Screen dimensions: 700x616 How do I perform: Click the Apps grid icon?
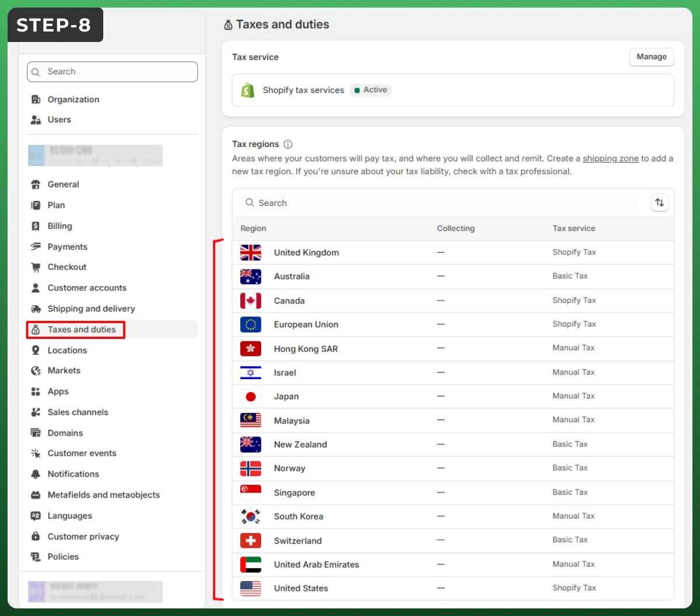point(36,392)
